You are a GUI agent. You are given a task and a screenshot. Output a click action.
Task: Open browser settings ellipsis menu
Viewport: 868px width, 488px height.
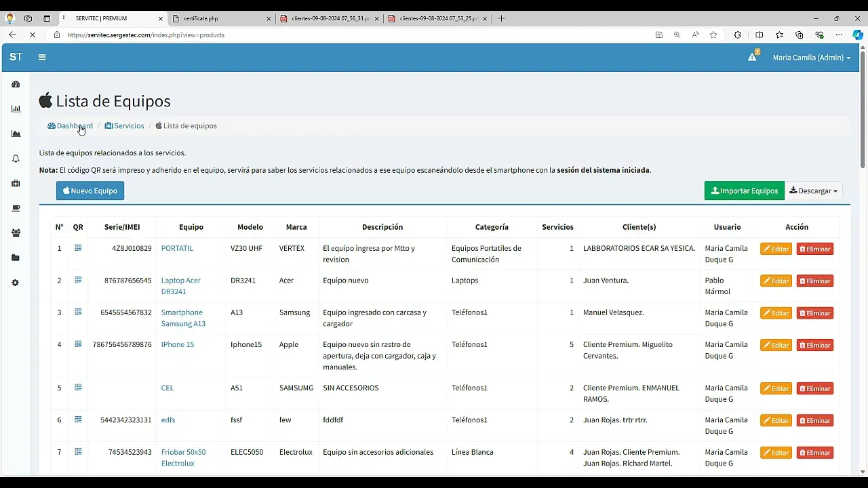coord(839,35)
